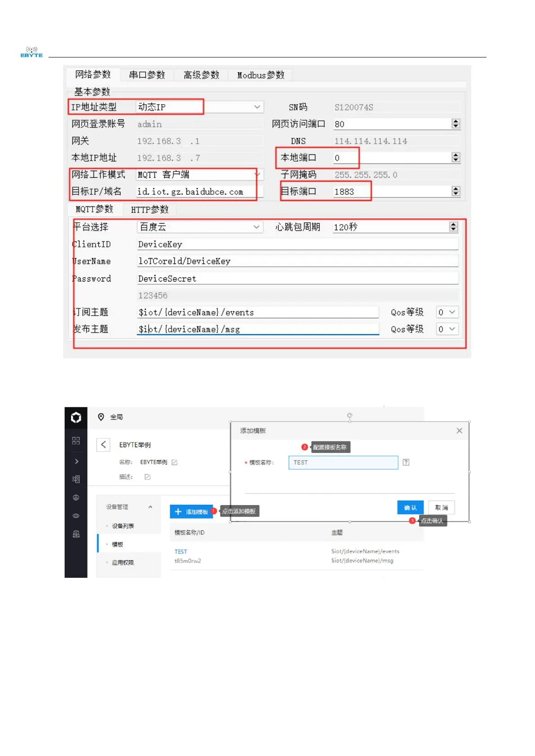The height and width of the screenshot is (756, 535).
Task: Click the greyed 123456 field below Password
Action: point(297,295)
